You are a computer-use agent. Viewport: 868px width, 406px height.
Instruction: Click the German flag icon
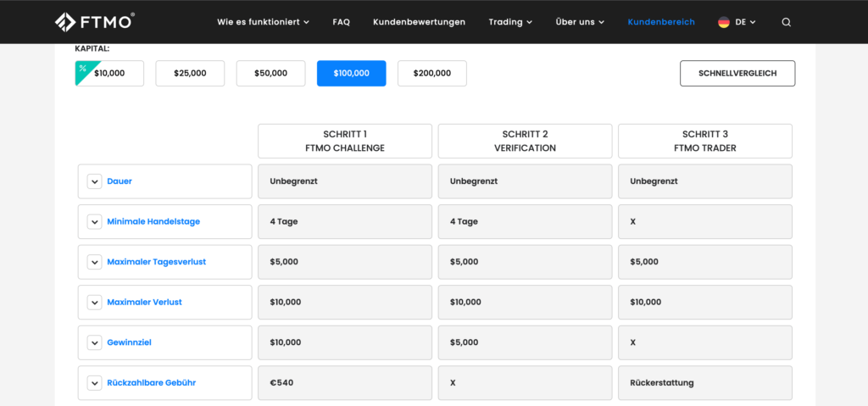[723, 22]
